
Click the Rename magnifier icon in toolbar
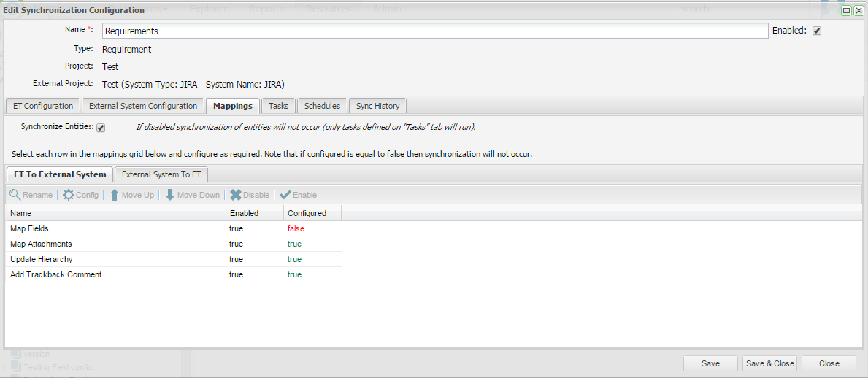tap(15, 195)
